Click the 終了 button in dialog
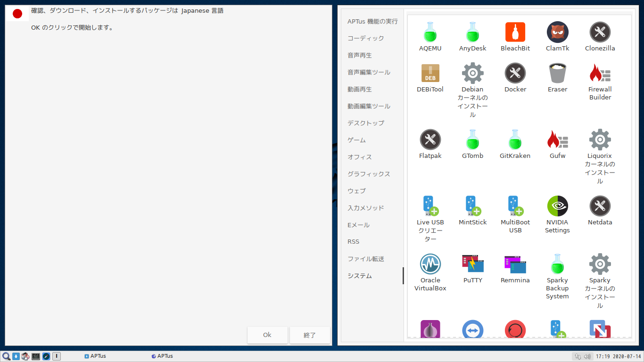This screenshot has width=644, height=362. pos(310,335)
